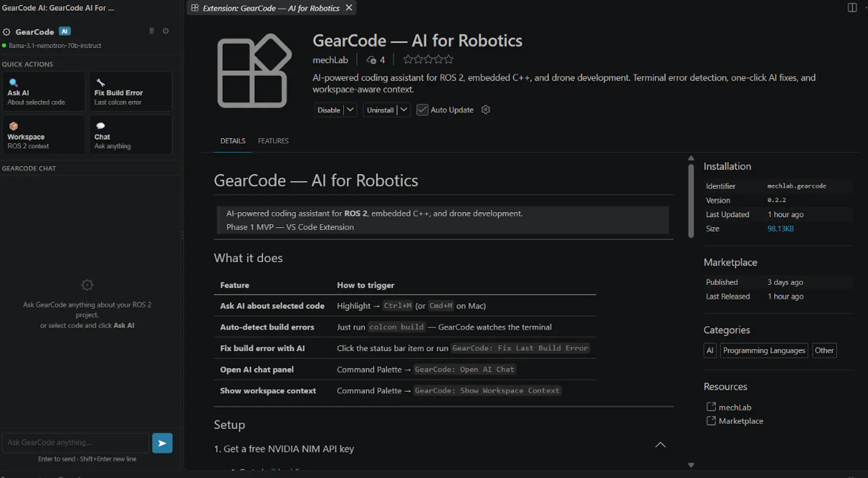Open the extension manage gear next to Auto Update

click(x=486, y=109)
